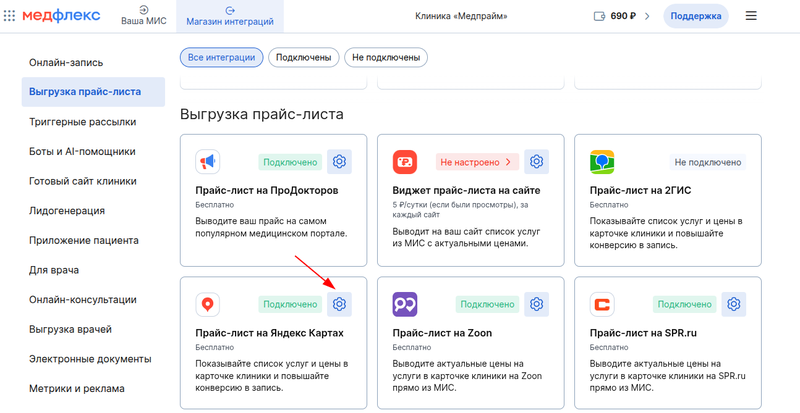
Task: Click the Яндекс Карты pin icon
Action: pyautogui.click(x=208, y=304)
